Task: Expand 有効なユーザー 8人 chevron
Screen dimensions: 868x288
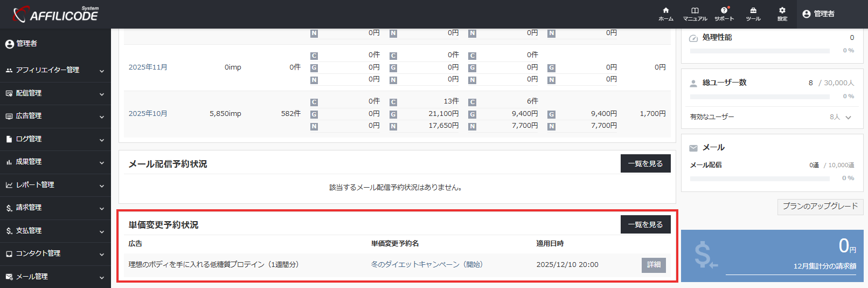Action: (848, 117)
